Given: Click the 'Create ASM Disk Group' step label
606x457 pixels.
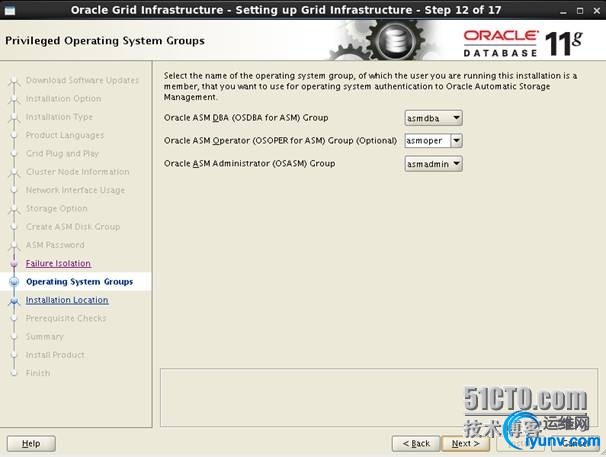Looking at the screenshot, I should (x=73, y=227).
